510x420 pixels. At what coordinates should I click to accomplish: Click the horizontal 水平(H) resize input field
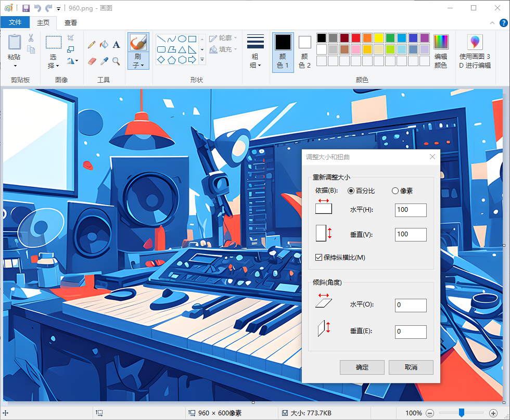coord(411,210)
